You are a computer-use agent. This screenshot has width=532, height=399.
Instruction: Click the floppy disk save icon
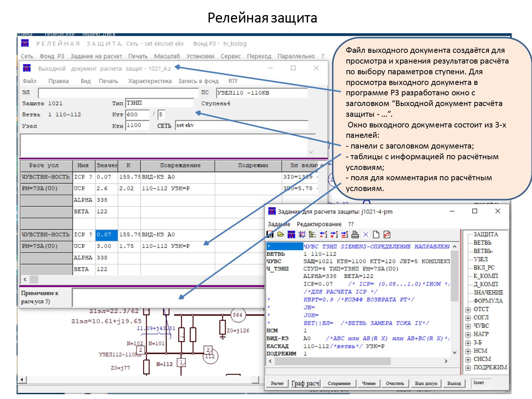click(x=270, y=235)
